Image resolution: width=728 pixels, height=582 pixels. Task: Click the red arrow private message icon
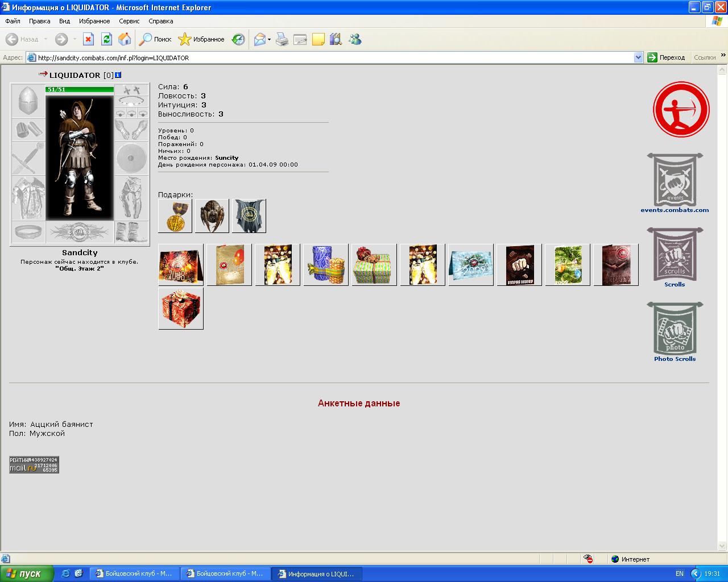[43, 74]
